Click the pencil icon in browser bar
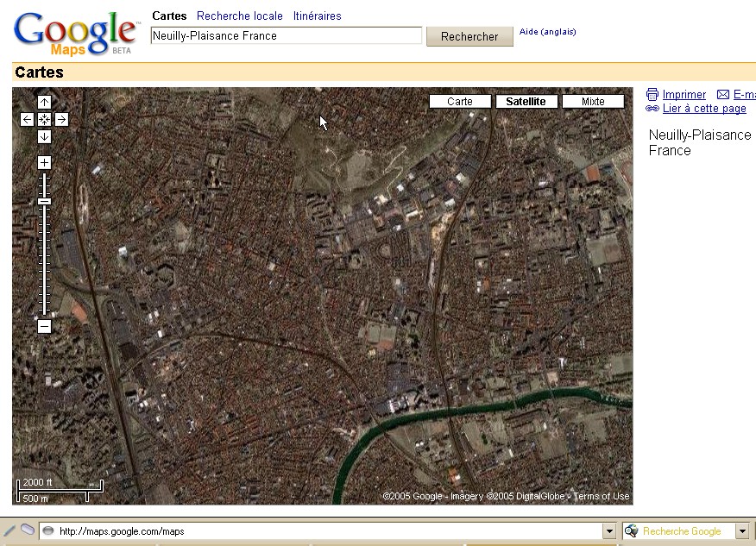The width and height of the screenshot is (756, 546). [9, 530]
